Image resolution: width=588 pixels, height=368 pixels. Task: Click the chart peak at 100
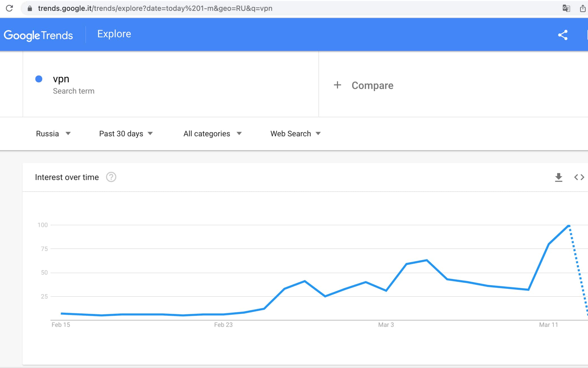(x=569, y=225)
